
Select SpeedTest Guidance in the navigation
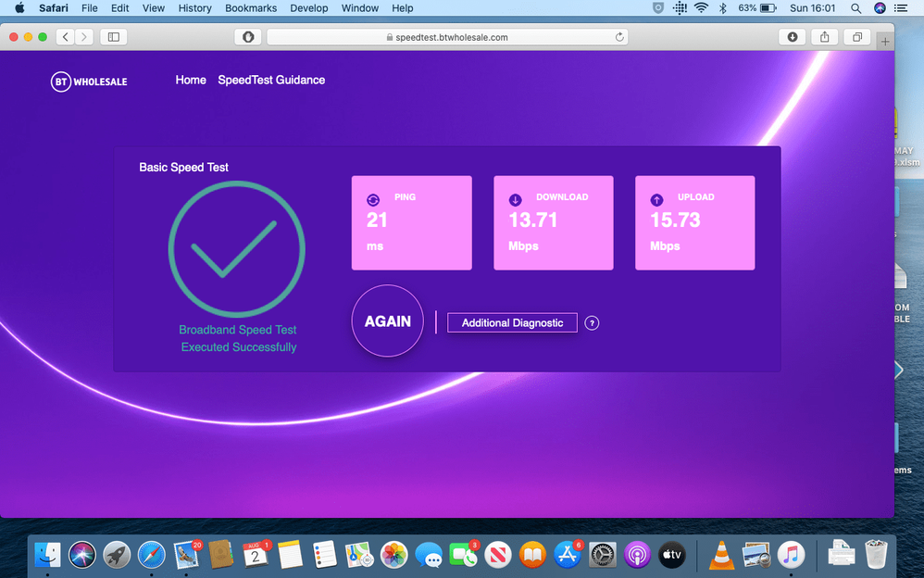271,80
